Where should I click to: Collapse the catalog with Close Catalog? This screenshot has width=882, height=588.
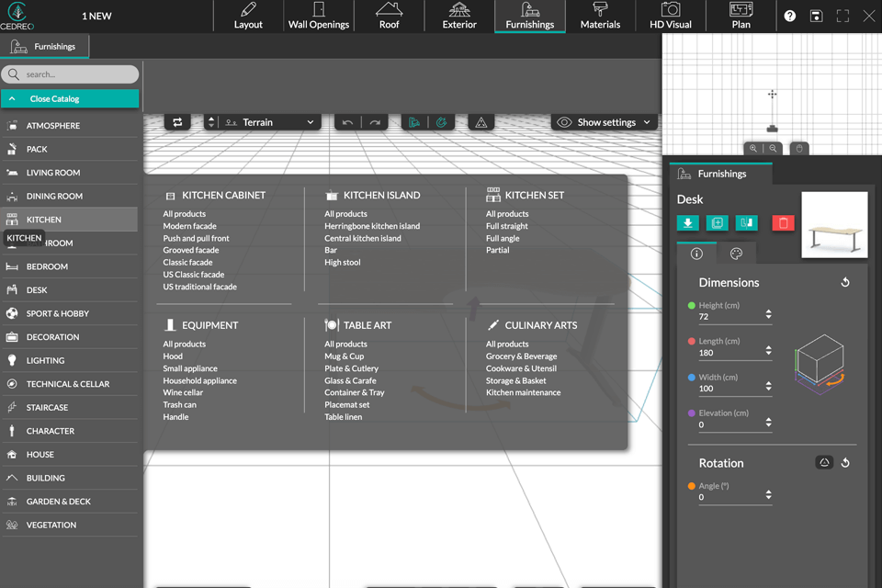(x=70, y=98)
